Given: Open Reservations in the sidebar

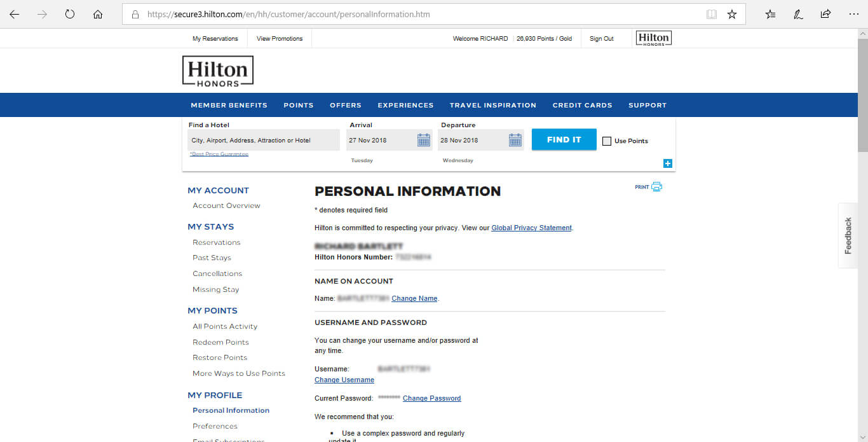Looking at the screenshot, I should (x=217, y=242).
